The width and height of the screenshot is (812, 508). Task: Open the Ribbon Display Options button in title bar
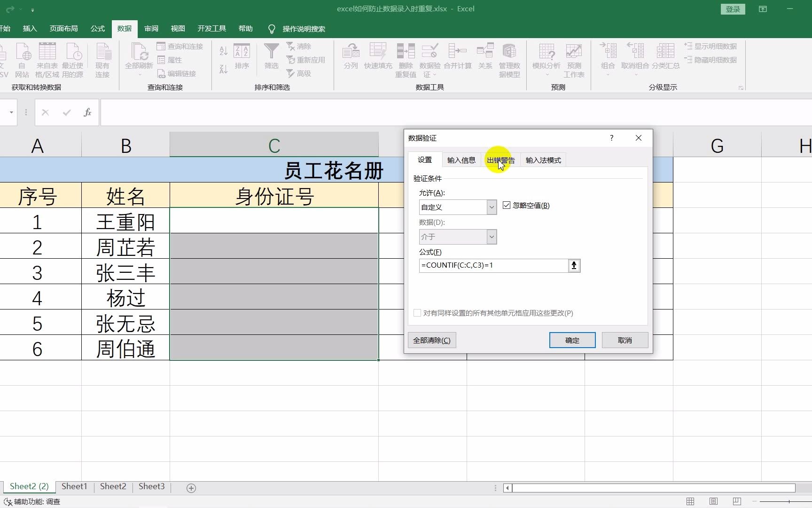click(x=763, y=9)
